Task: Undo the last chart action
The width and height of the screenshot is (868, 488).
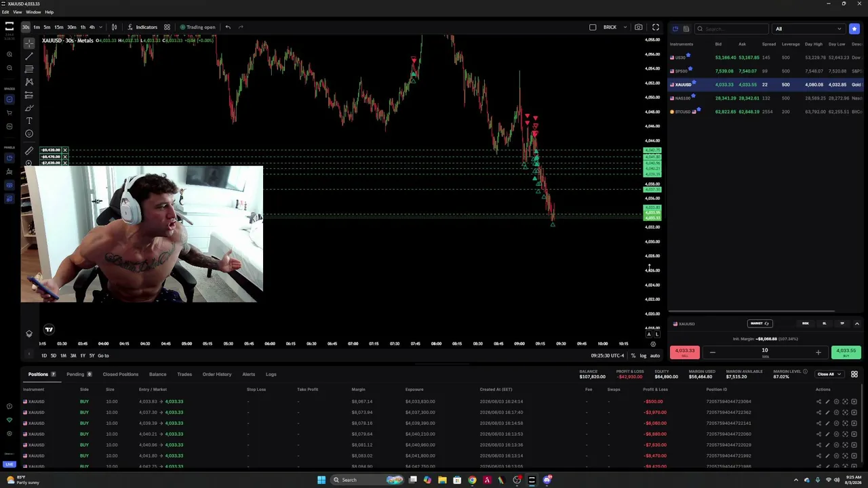Action: point(228,27)
